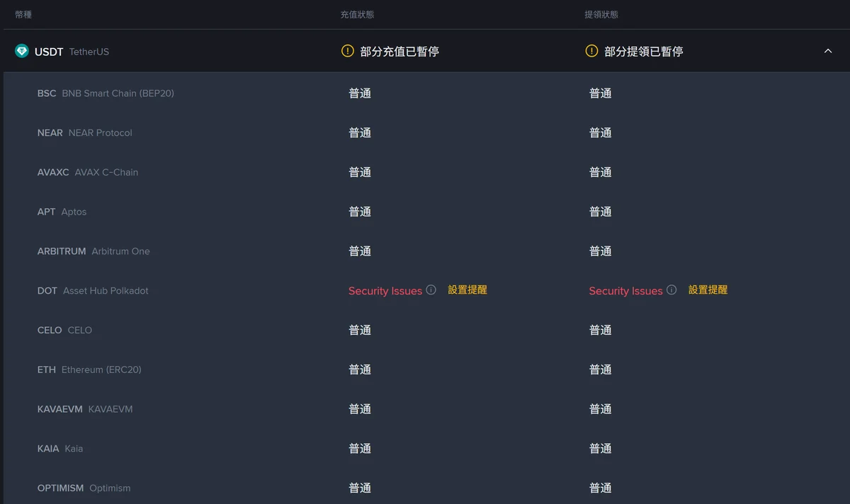
Task: Select the USDT TetherUS row title
Action: 72,52
